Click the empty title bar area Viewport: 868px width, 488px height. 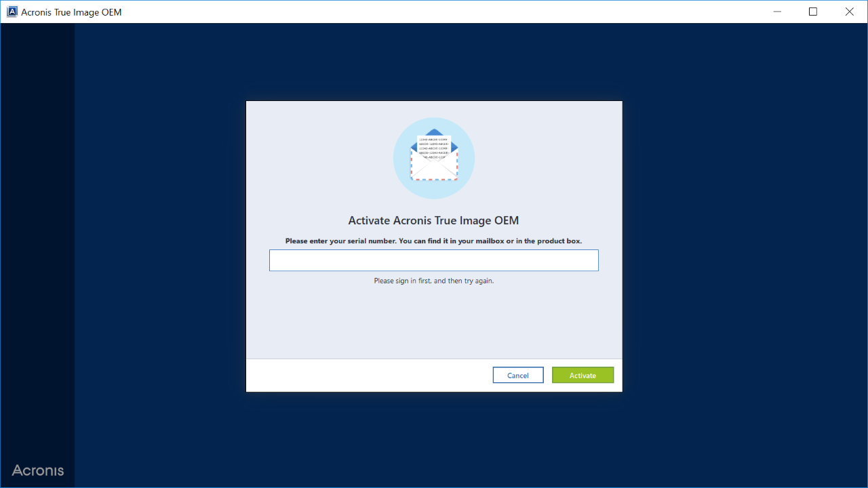pos(441,12)
